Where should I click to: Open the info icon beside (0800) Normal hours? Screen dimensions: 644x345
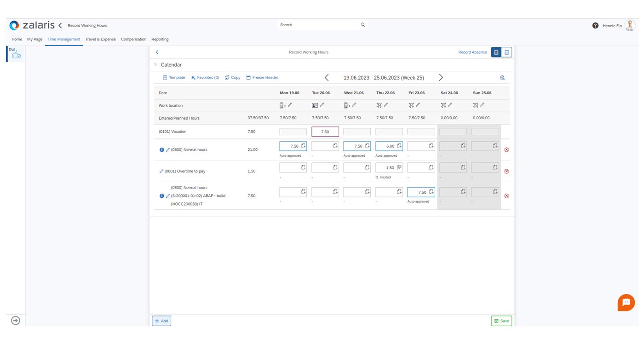click(161, 149)
